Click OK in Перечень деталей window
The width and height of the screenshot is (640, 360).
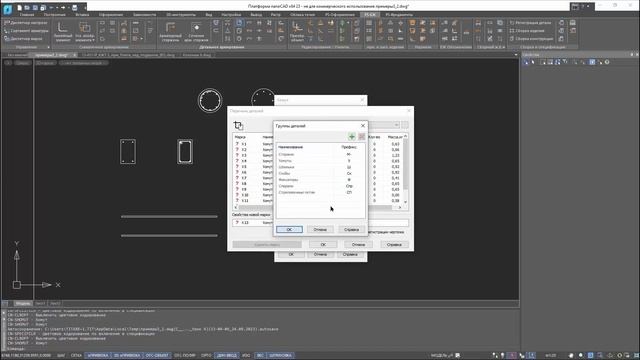click(x=323, y=244)
